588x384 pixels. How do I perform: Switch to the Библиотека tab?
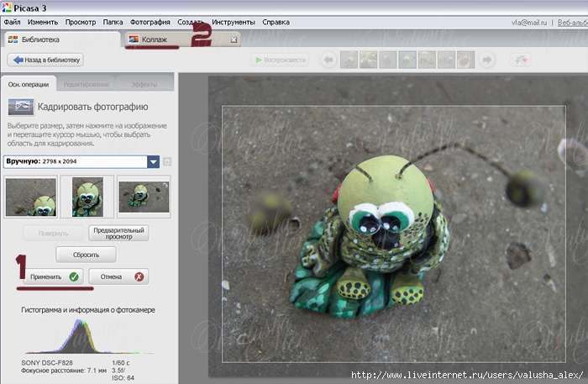coord(62,39)
